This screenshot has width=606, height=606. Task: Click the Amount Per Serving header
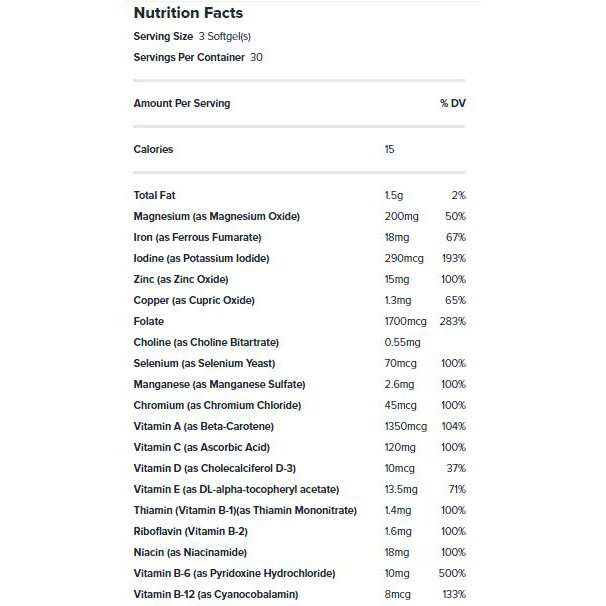click(182, 103)
